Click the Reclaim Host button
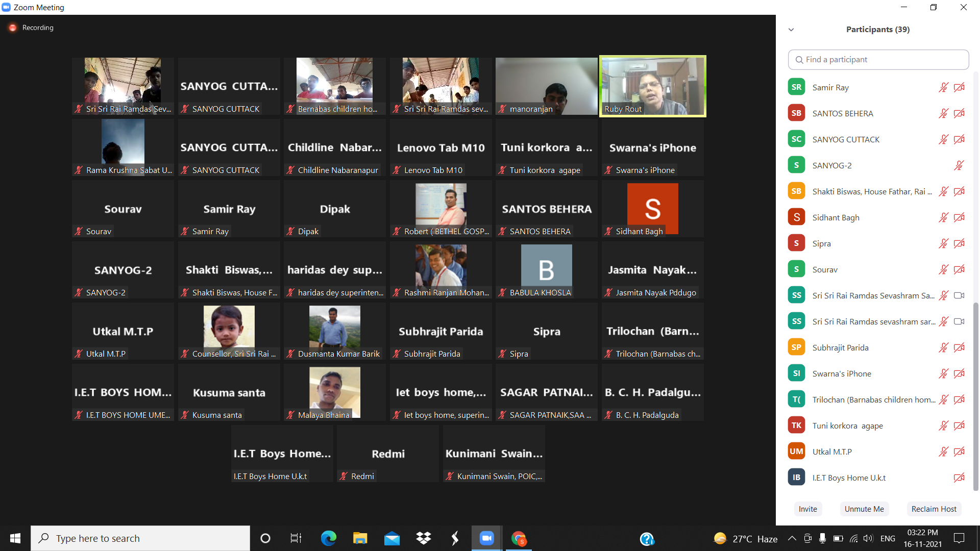Image resolution: width=980 pixels, height=551 pixels. click(x=934, y=509)
